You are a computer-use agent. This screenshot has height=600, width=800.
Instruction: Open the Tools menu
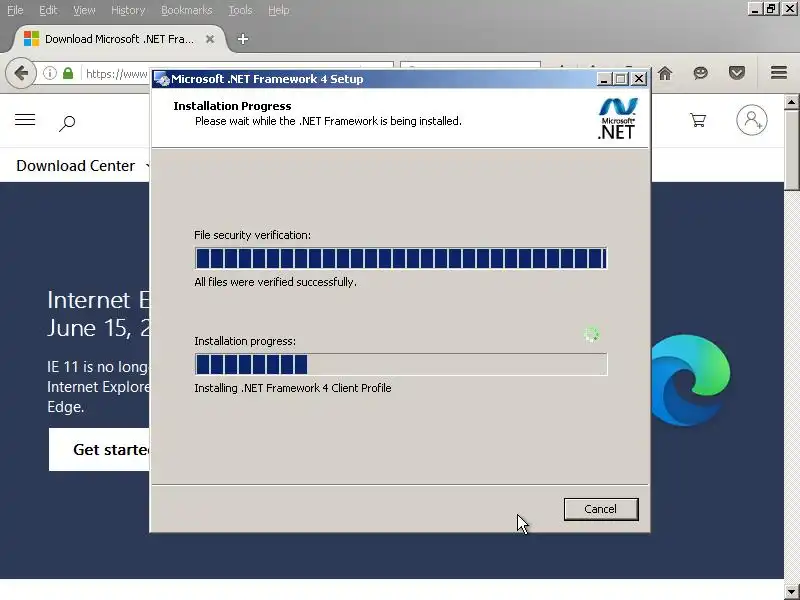click(240, 10)
